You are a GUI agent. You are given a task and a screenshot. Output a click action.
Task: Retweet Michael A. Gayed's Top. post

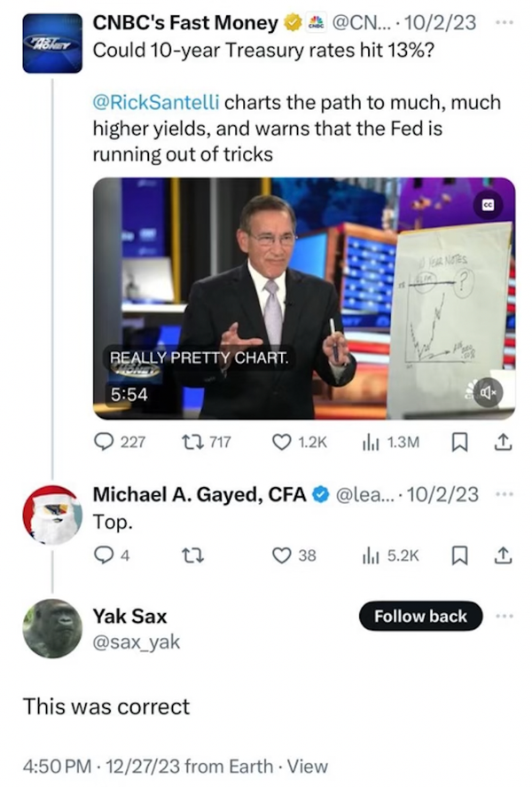click(x=192, y=555)
